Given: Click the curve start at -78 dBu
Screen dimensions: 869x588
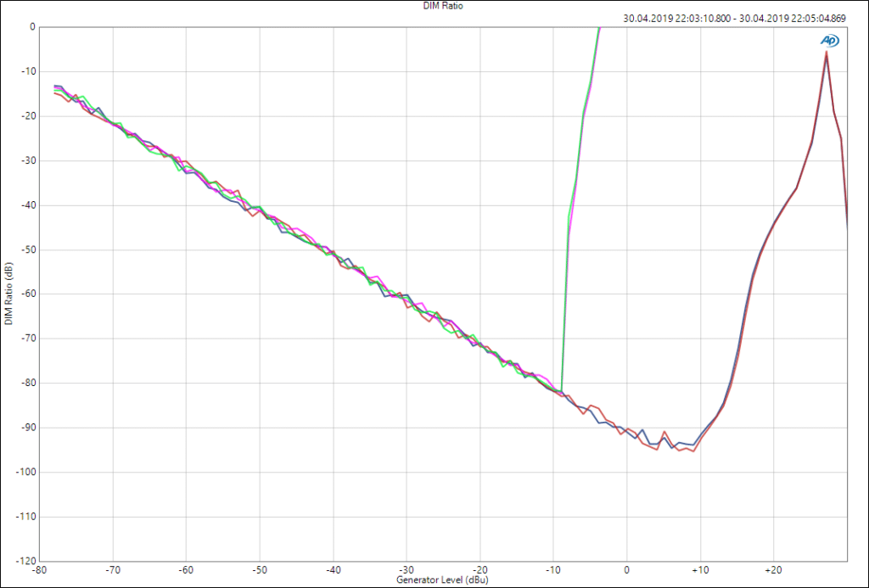Looking at the screenshot, I should click(x=55, y=89).
